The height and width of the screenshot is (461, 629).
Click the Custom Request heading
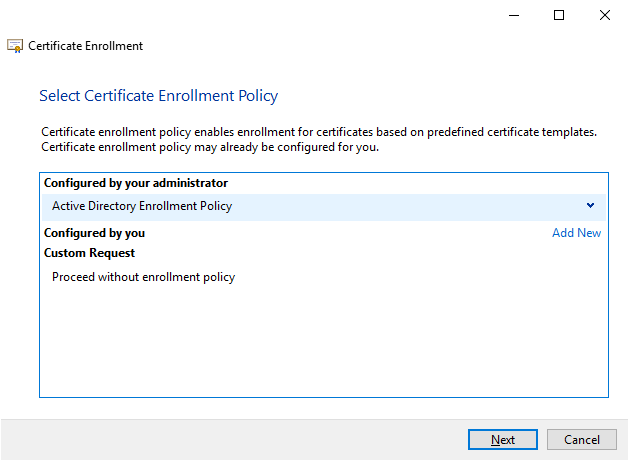[x=89, y=253]
